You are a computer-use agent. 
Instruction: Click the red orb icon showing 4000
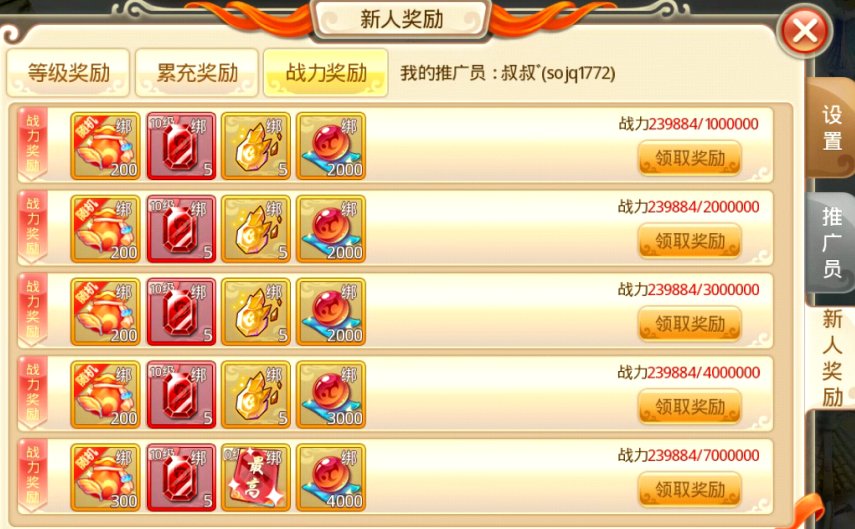(331, 478)
